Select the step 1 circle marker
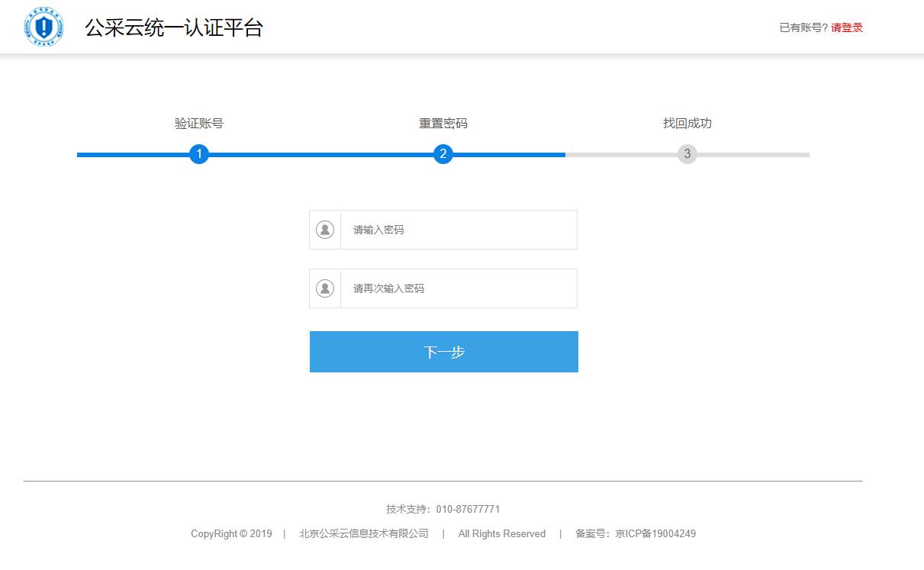924x570 pixels. [199, 154]
